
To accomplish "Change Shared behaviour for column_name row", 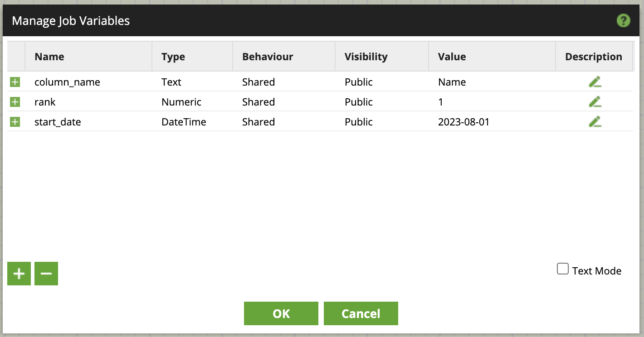I will coord(284,82).
